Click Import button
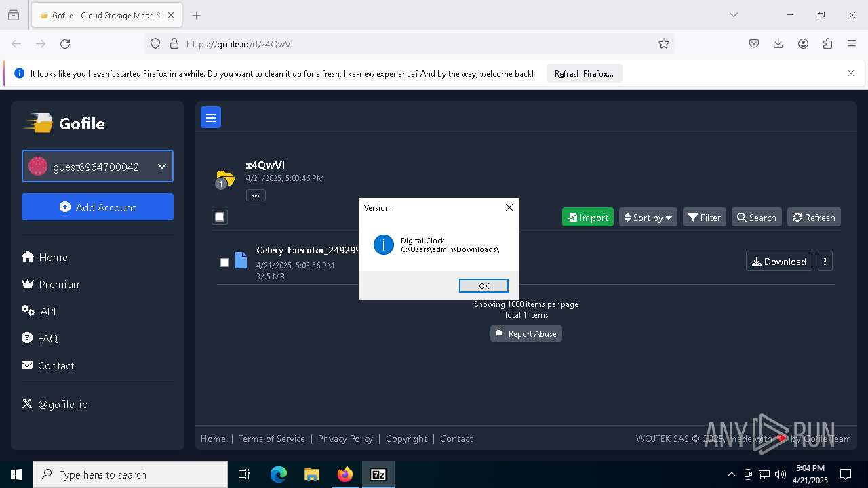This screenshot has width=868, height=488. [x=588, y=217]
